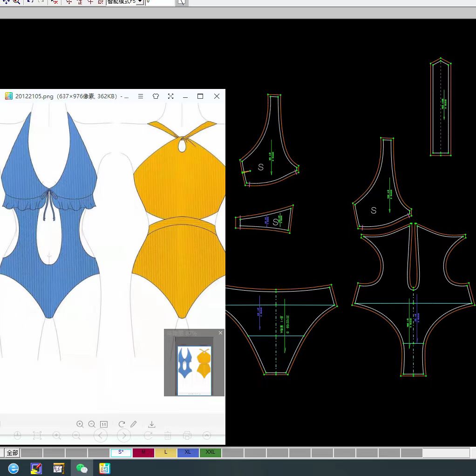This screenshot has width=476, height=476.
Task: Click the download icon in image viewer toolbar
Action: tap(151, 424)
